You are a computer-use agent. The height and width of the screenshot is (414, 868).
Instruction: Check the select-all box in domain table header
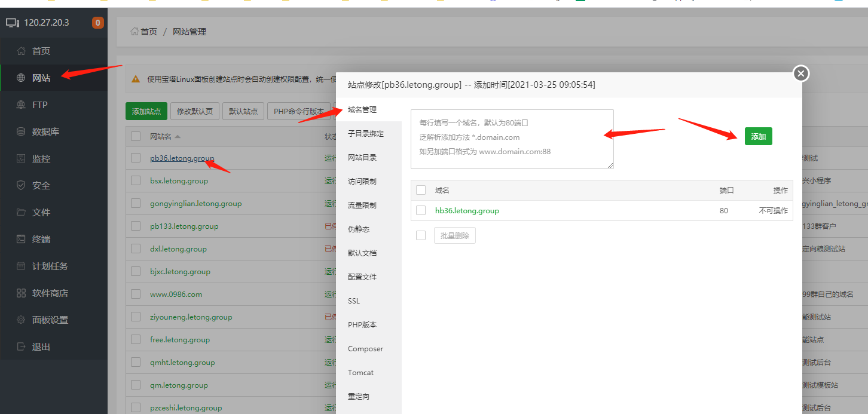coord(421,190)
